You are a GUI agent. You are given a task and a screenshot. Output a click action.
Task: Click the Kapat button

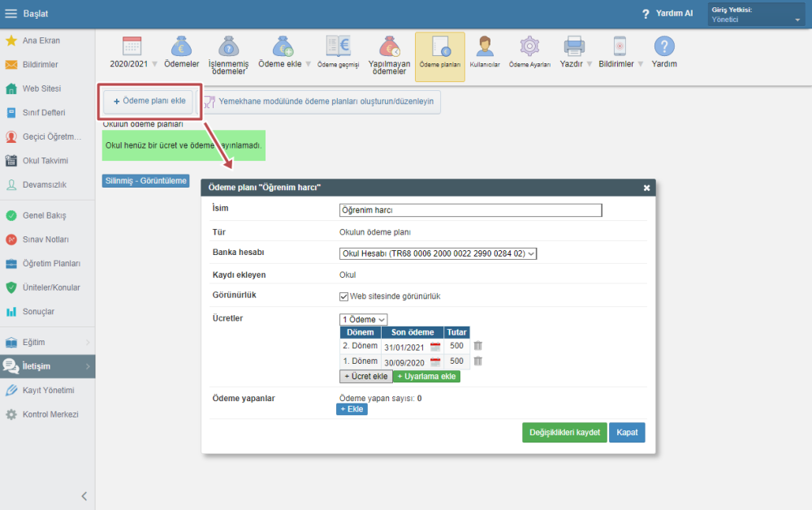coord(627,432)
